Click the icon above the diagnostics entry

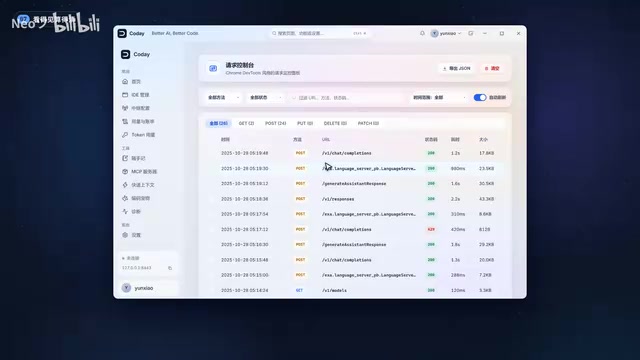(x=125, y=198)
